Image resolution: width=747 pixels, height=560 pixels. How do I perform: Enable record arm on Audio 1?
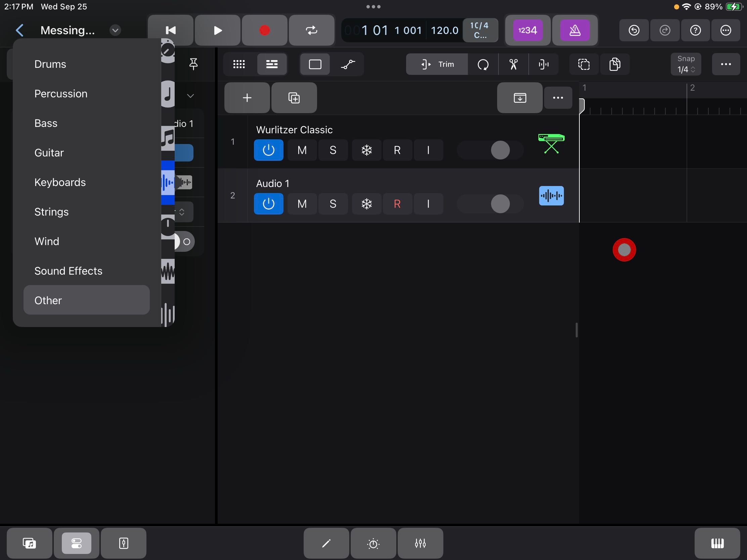(x=397, y=203)
